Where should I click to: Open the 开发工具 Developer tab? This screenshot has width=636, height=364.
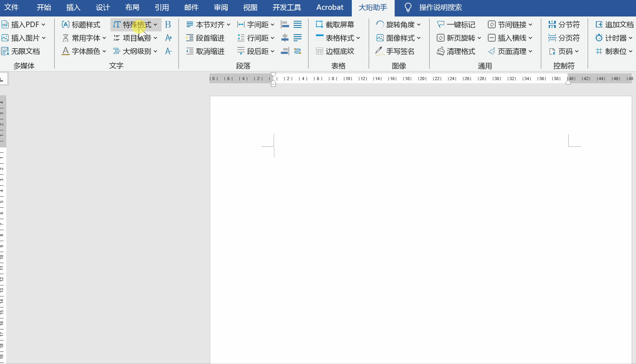click(x=287, y=7)
